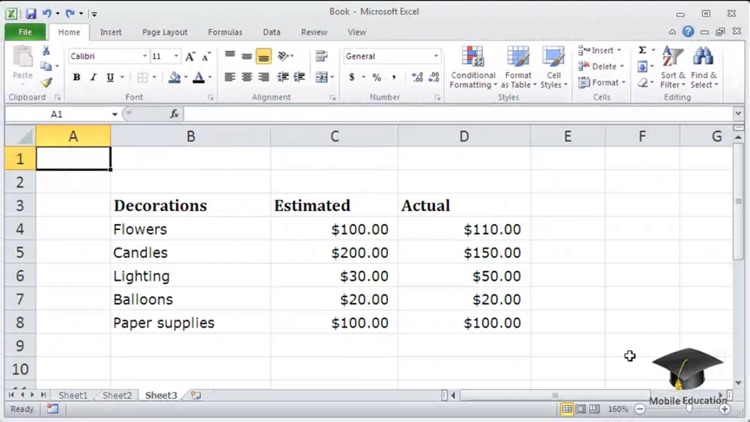Click Increase Decimal icon

tap(417, 77)
